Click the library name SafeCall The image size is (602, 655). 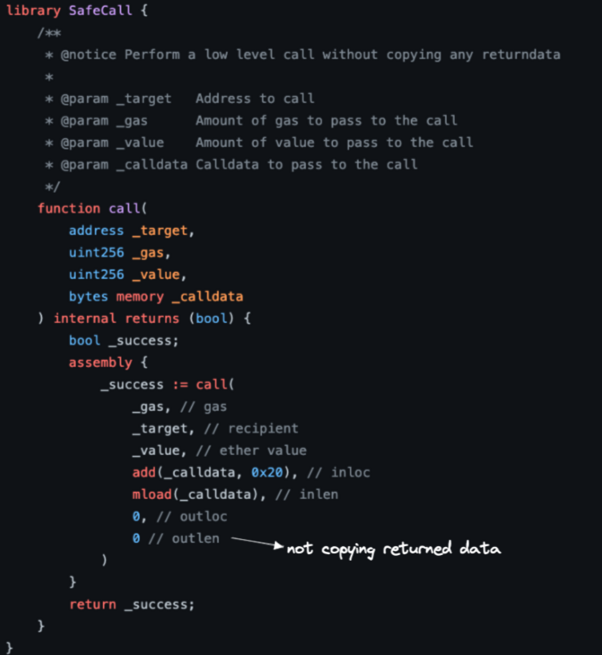[100, 10]
